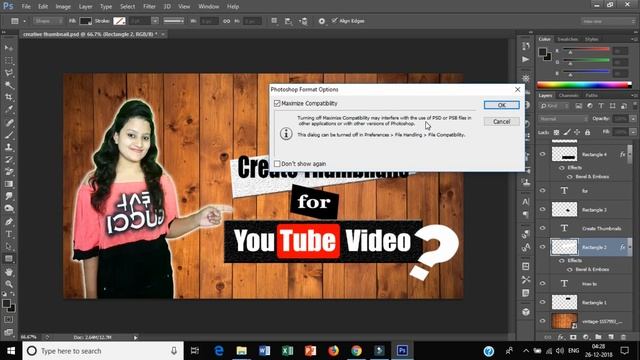Select the Clone Stamp tool

[9, 147]
